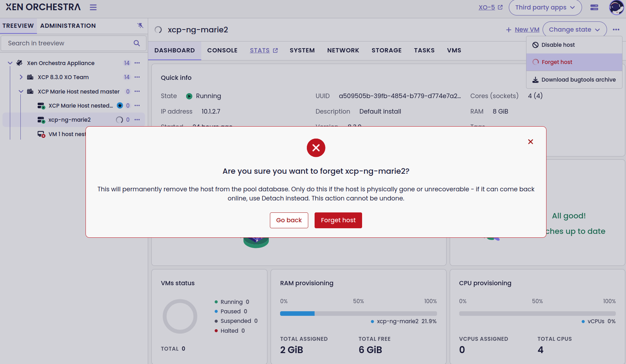Choose Download bugtools archive from menu
This screenshot has height=364, width=626.
click(574, 79)
